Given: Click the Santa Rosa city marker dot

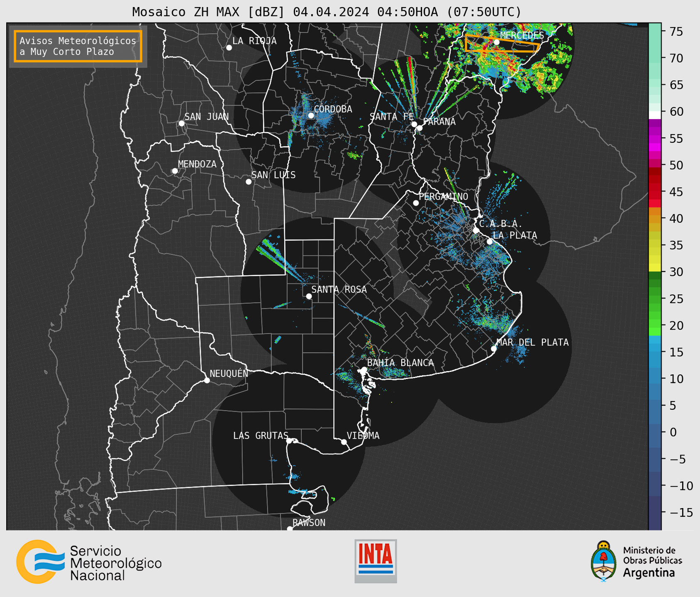Looking at the screenshot, I should [309, 296].
